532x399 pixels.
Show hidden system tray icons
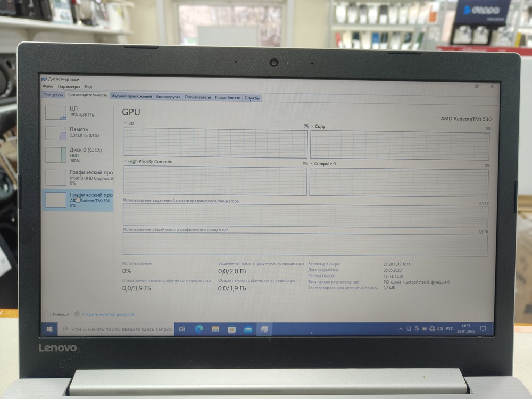[x=402, y=329]
